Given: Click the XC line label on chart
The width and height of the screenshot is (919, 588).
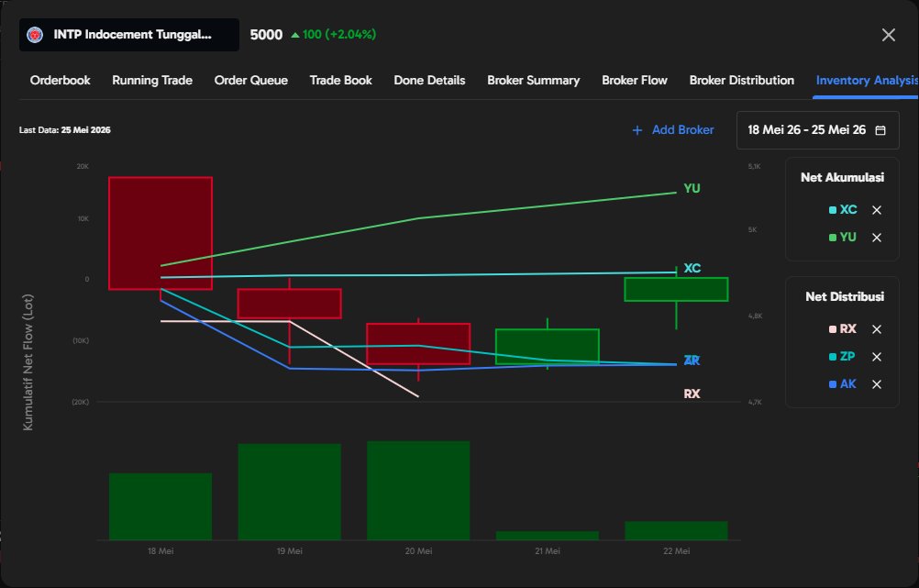Looking at the screenshot, I should [692, 269].
